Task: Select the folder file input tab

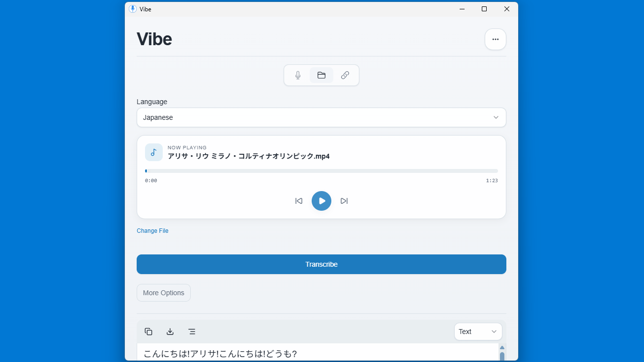Action: pyautogui.click(x=322, y=75)
